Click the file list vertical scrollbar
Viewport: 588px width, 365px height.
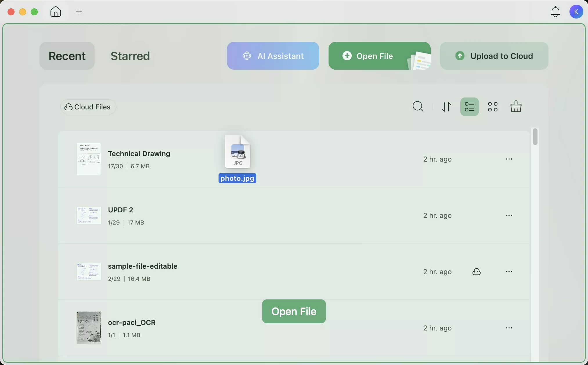(x=535, y=137)
